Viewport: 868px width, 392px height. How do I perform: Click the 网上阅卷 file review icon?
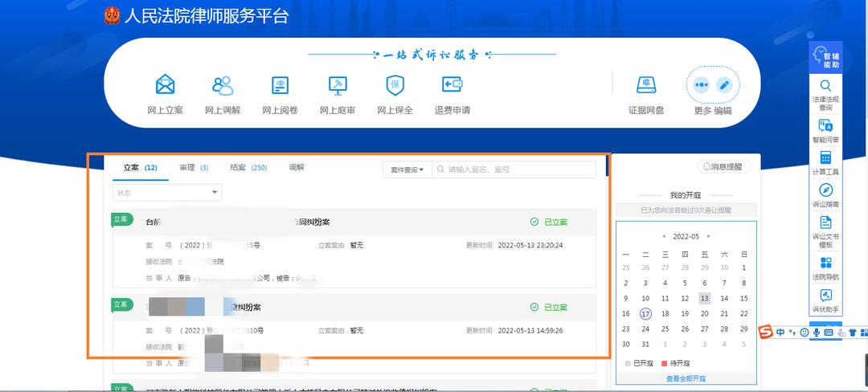click(280, 84)
